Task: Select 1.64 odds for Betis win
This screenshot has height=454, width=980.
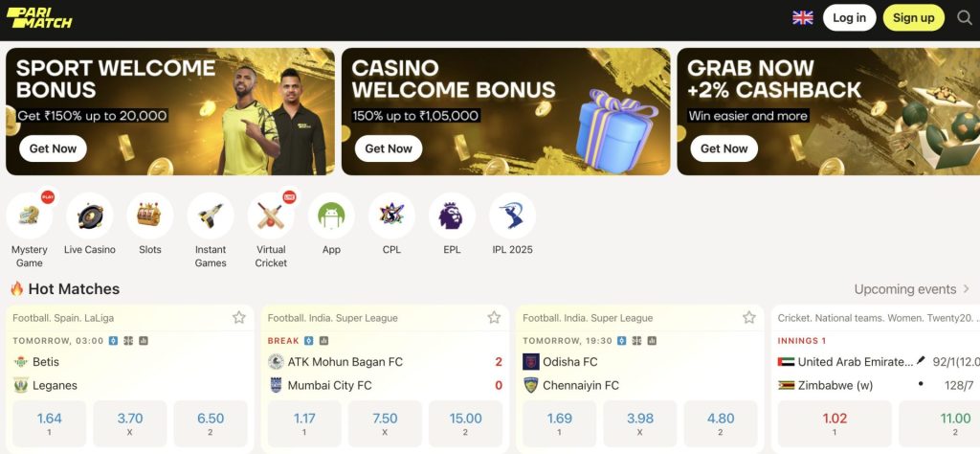Action: 50,423
